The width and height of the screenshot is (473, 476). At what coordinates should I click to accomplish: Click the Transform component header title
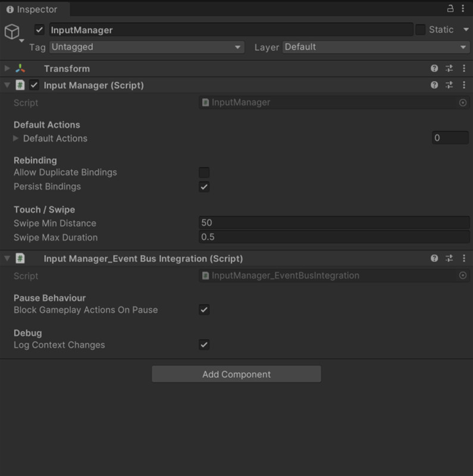pos(67,68)
